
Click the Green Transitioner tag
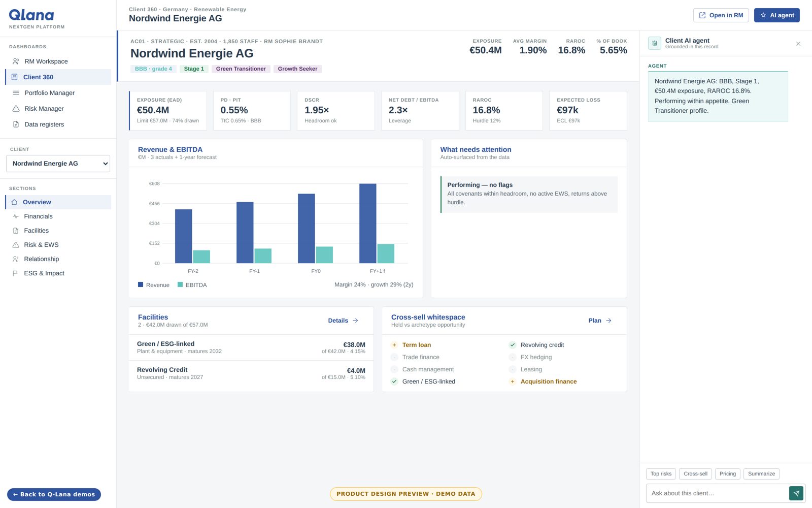[x=241, y=69]
